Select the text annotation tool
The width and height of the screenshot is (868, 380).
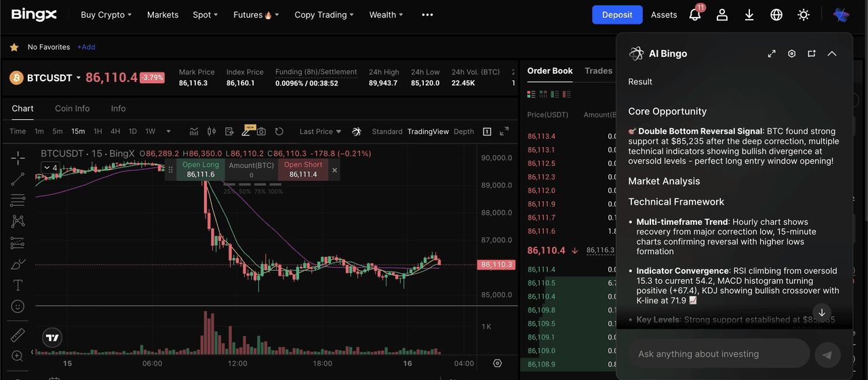(x=18, y=285)
